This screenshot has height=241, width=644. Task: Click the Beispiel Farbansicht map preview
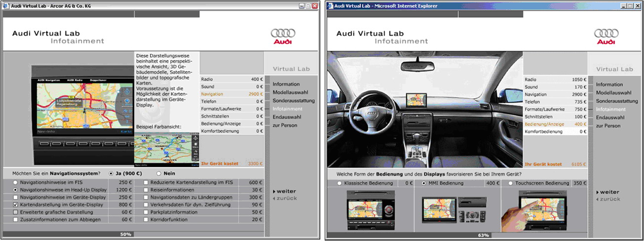tap(167, 149)
